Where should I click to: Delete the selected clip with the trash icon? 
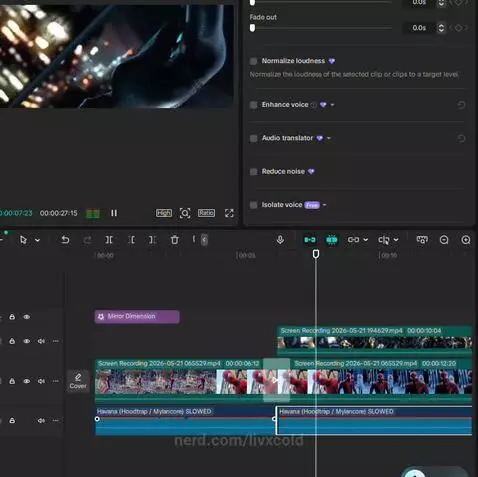coord(175,240)
